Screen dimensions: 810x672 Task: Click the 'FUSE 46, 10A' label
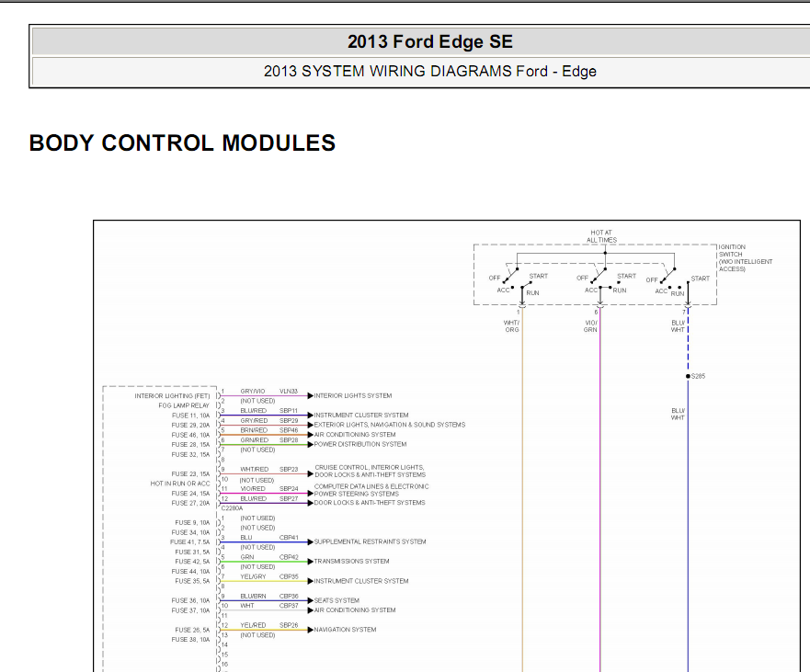pyautogui.click(x=190, y=435)
